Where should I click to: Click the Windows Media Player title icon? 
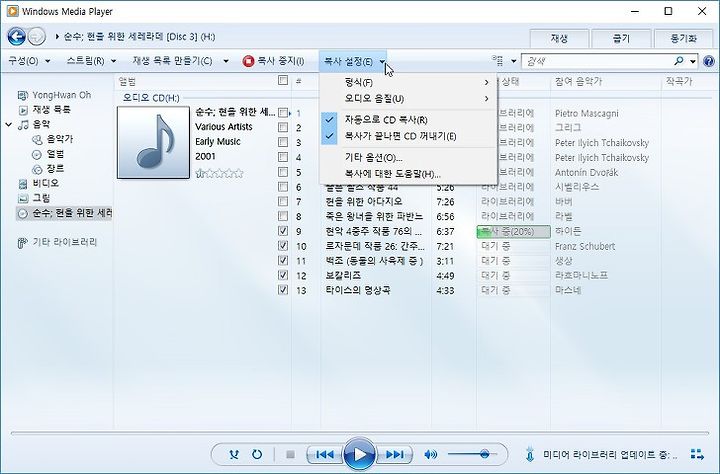(x=12, y=11)
